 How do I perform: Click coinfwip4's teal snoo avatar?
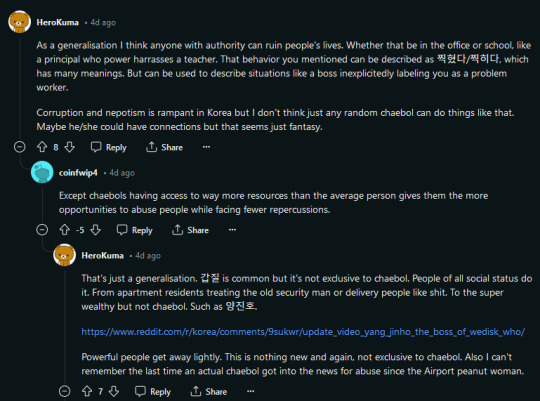pyautogui.click(x=42, y=172)
